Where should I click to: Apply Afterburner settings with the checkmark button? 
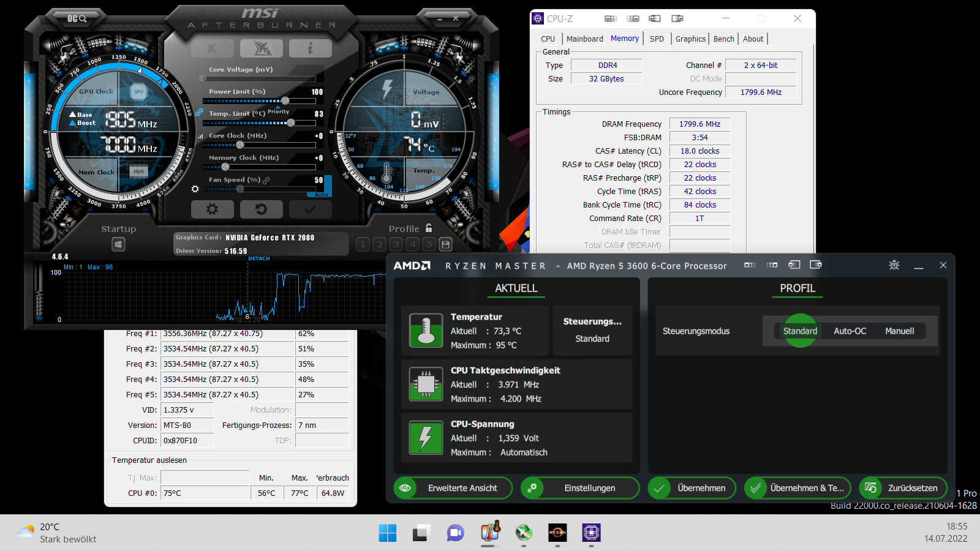(x=311, y=209)
